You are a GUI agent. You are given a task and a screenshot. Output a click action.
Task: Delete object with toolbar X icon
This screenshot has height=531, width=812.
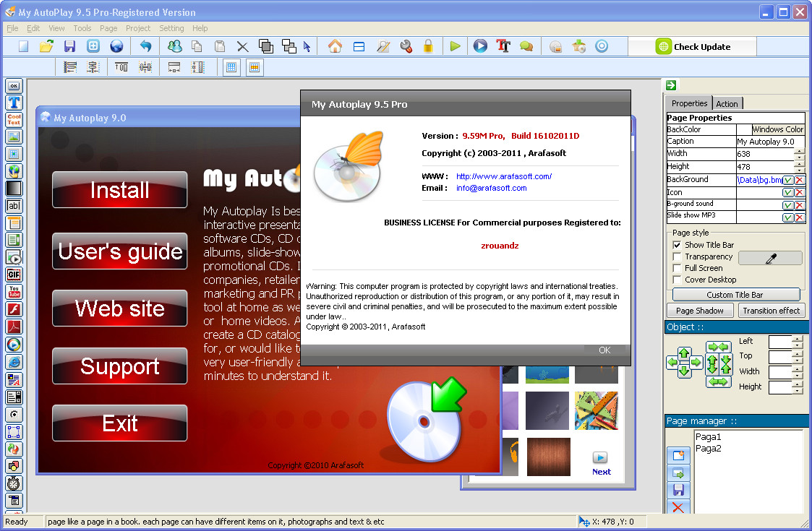pos(242,47)
